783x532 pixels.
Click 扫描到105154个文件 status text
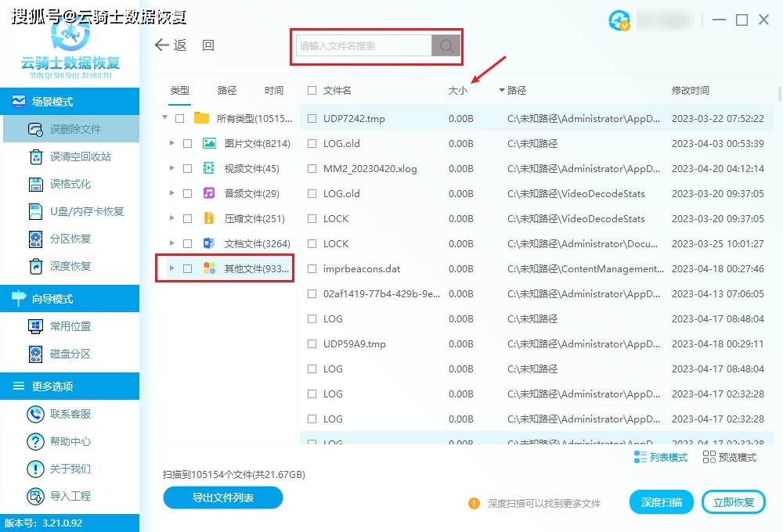[233, 475]
